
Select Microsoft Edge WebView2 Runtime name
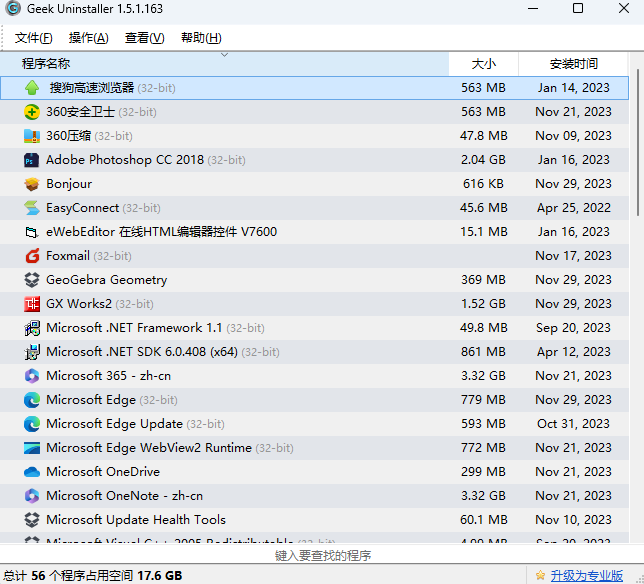point(149,448)
